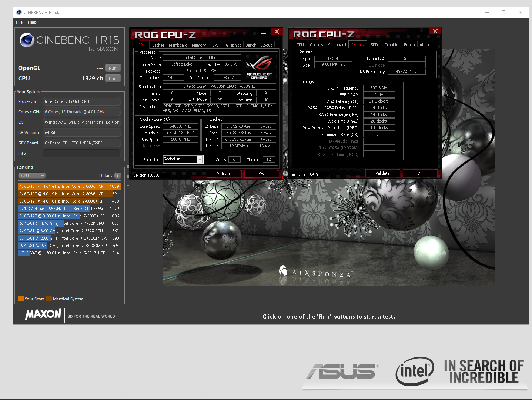Maximize the Cinebench window
The image size is (532, 400).
tap(503, 12)
